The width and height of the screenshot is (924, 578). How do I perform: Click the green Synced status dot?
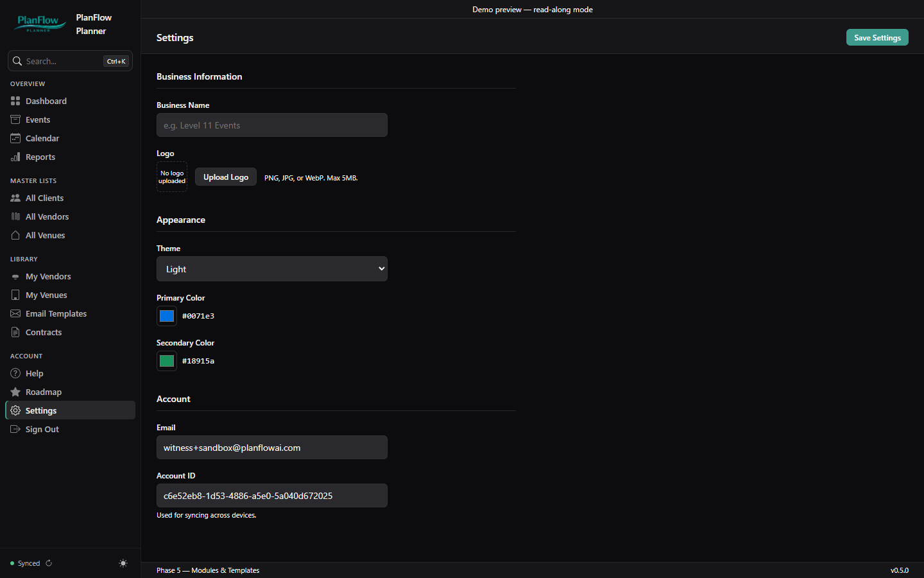pos(12,563)
